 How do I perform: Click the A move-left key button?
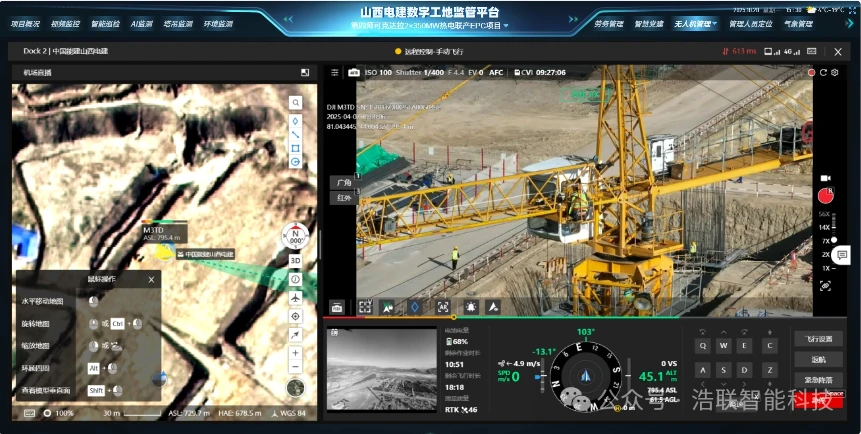(702, 370)
